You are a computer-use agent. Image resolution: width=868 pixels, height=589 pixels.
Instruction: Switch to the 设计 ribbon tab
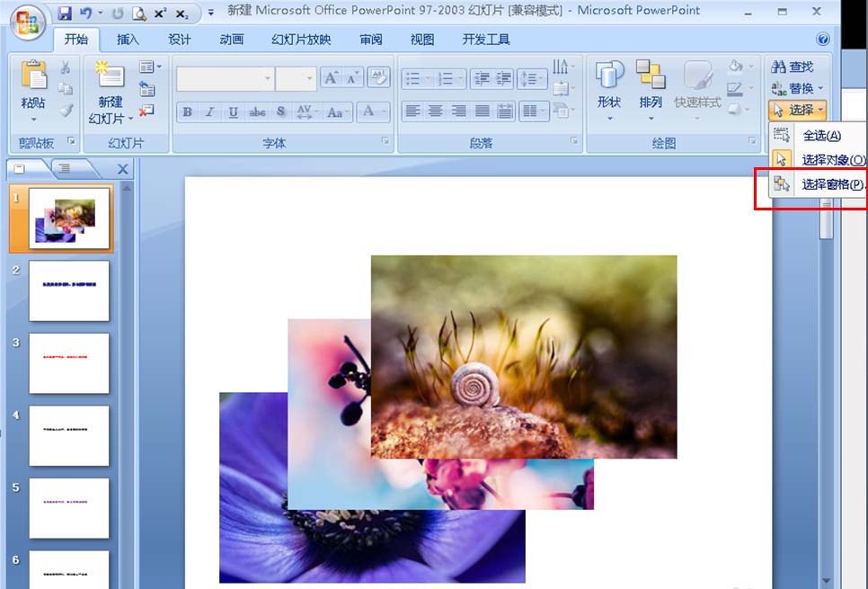coord(180,40)
